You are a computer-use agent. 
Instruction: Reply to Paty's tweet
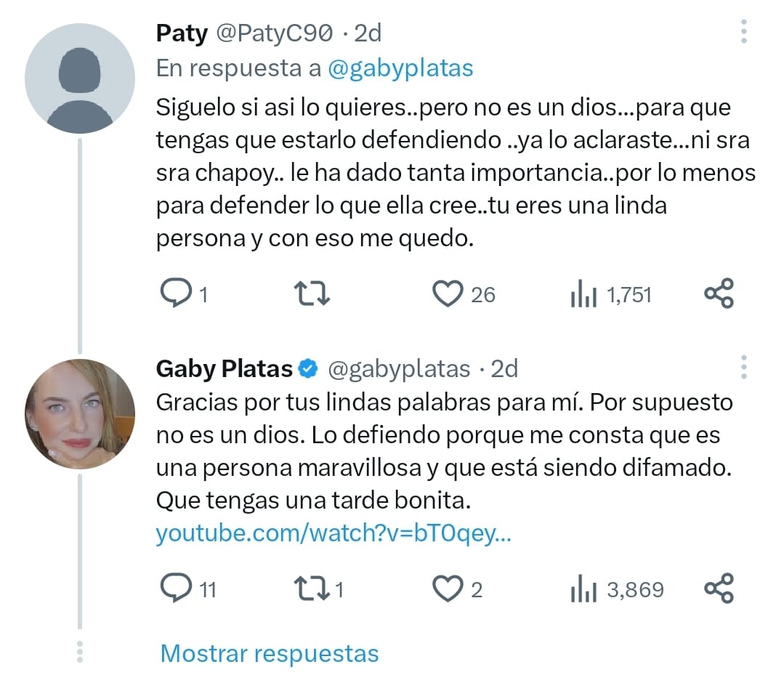[174, 294]
